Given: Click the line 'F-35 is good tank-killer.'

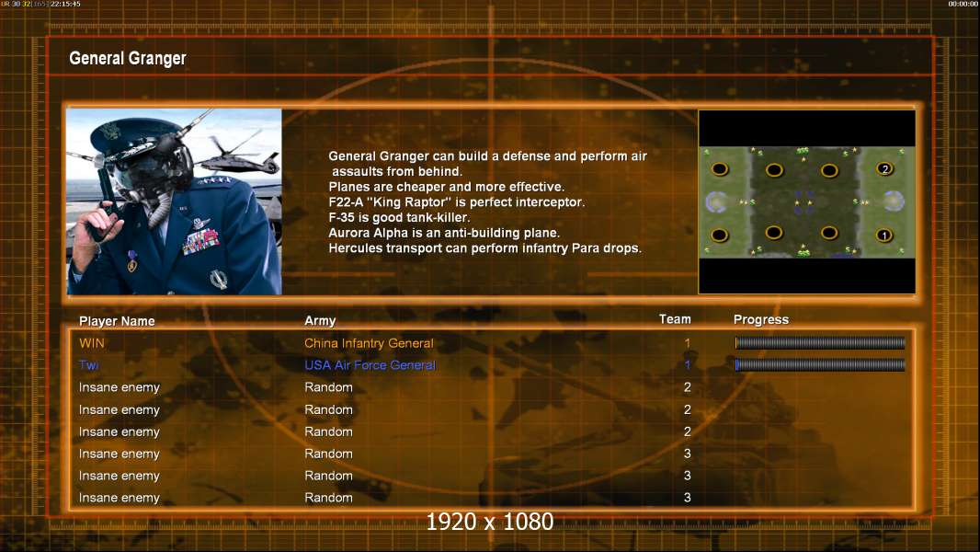Looking at the screenshot, I should (x=399, y=217).
